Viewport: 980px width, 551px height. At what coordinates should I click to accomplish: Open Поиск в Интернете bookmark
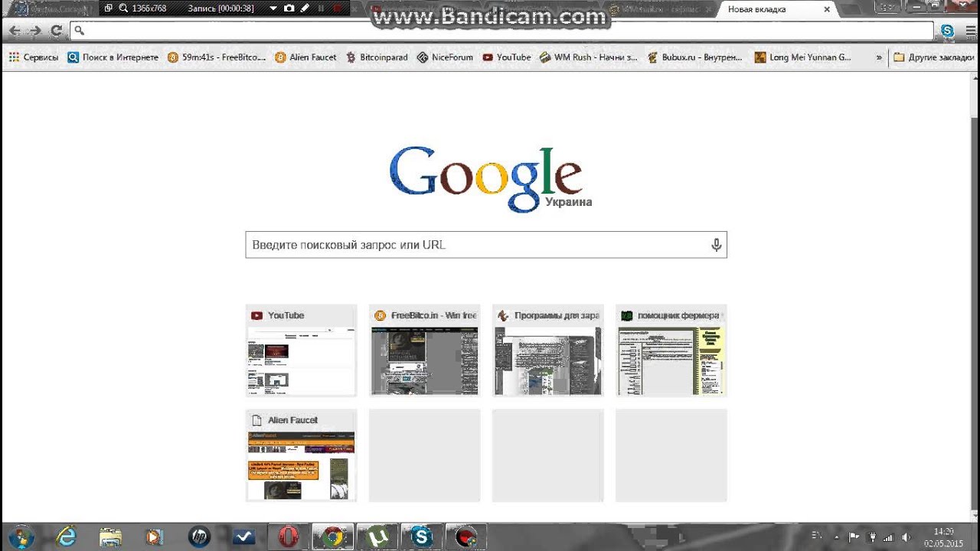113,57
